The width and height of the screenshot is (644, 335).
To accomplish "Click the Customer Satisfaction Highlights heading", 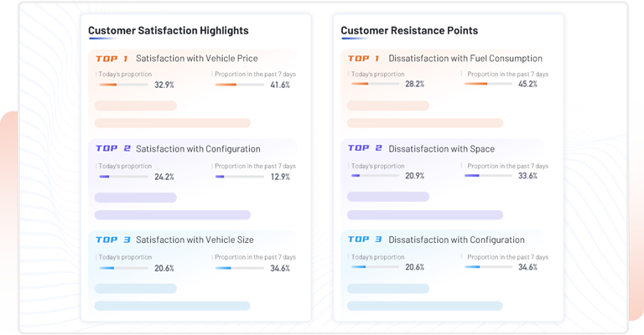I will coord(169,31).
